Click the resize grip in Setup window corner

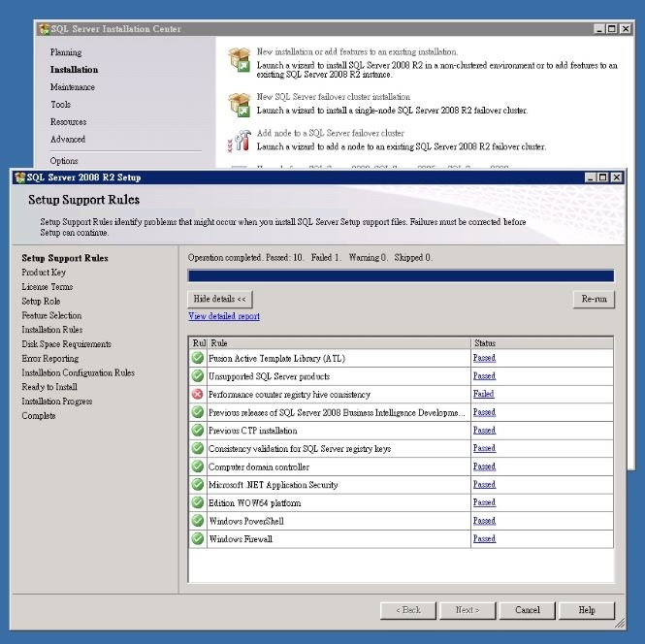click(x=621, y=624)
